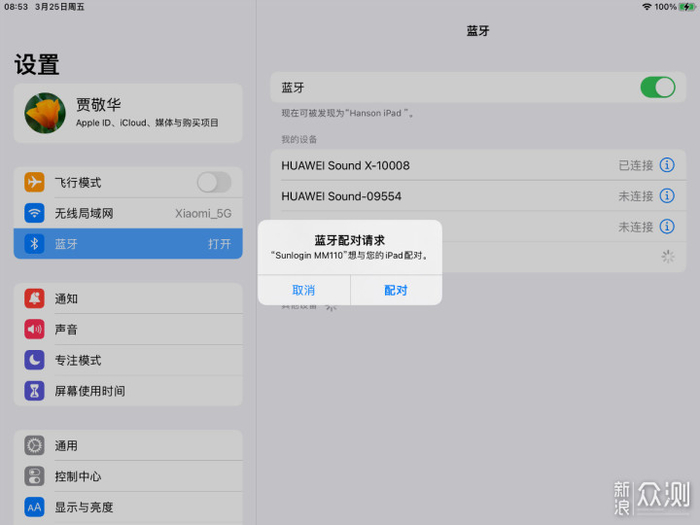Tap 3月25日周五 date in status bar
Screen dimensions: 700x525
point(59,7)
